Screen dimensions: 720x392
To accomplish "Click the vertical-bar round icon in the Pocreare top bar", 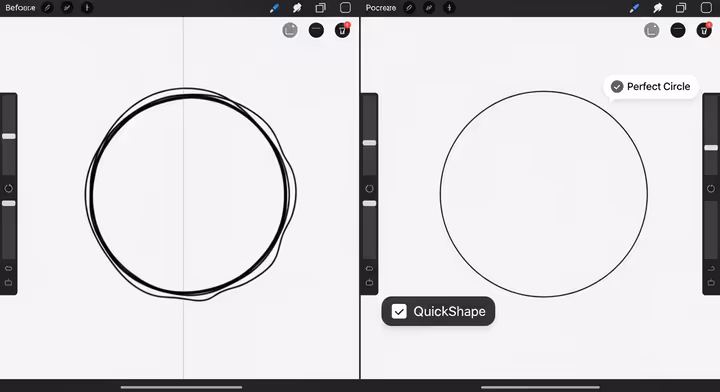I will [449, 8].
